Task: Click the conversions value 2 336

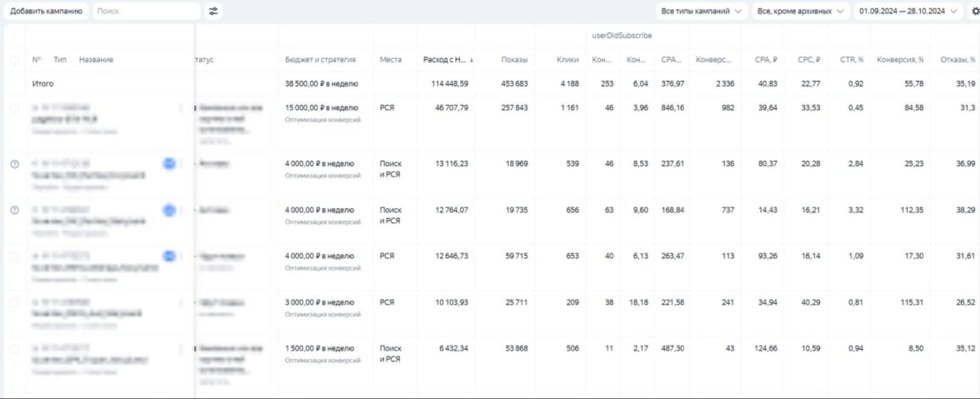Action: pos(725,83)
